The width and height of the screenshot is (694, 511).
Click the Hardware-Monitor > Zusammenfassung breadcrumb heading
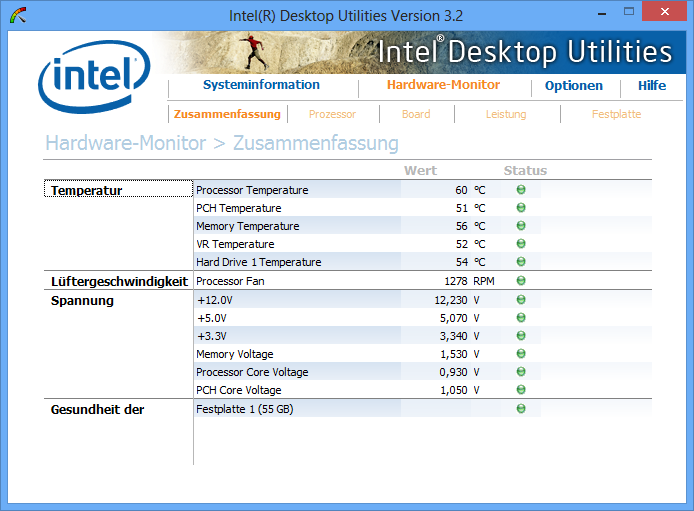click(222, 143)
